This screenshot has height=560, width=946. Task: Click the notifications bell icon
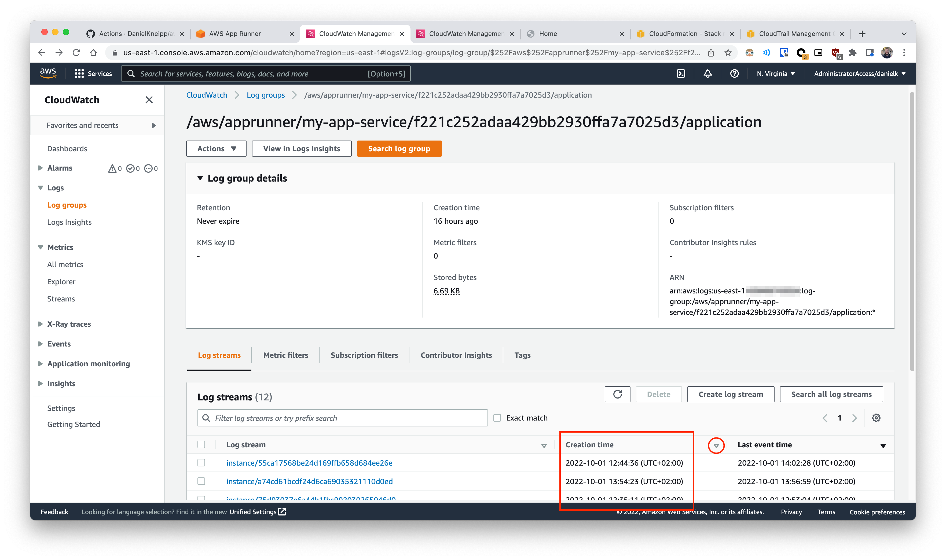(707, 73)
